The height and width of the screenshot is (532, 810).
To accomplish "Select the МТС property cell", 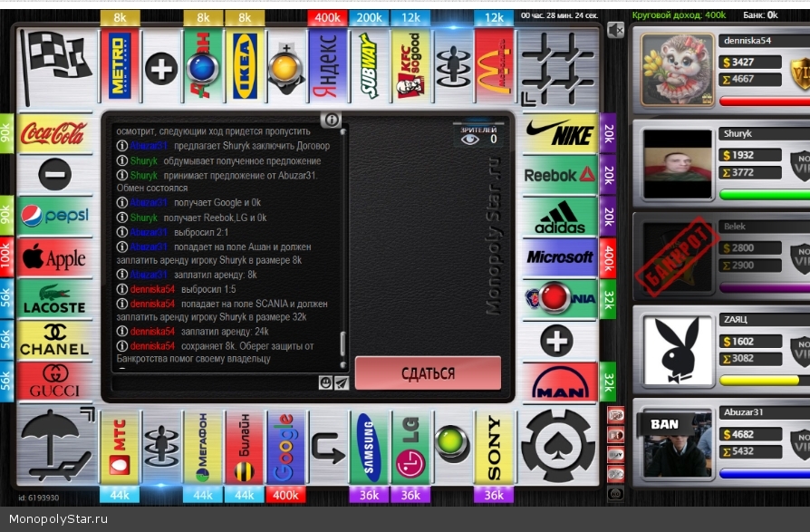I will point(120,449).
